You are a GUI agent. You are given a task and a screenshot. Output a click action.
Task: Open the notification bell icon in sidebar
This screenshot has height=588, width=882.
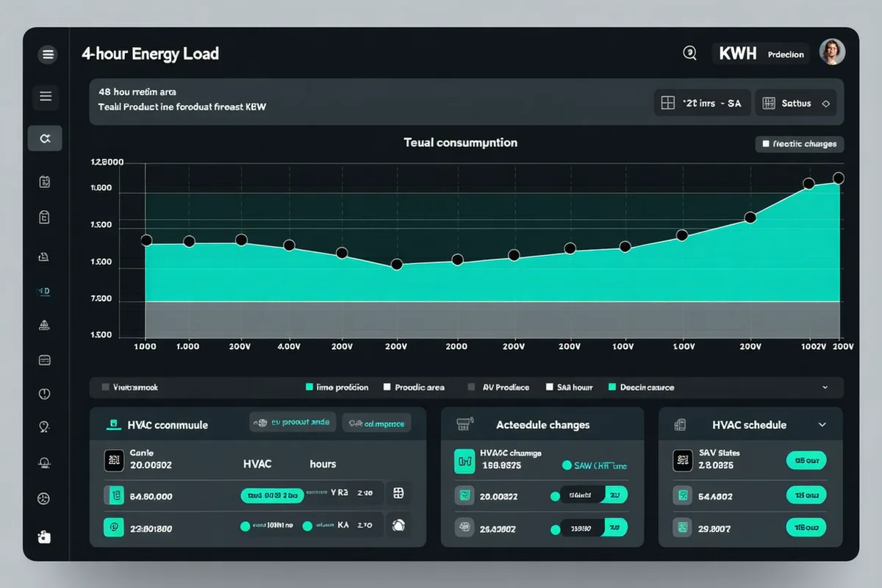[x=44, y=463]
